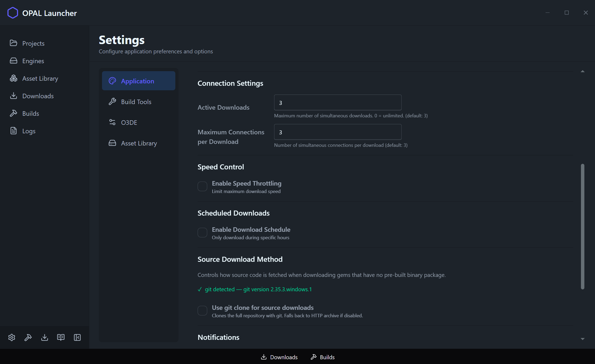Click the scroll down arrow of settings pane
595x364 pixels.
(x=583, y=339)
